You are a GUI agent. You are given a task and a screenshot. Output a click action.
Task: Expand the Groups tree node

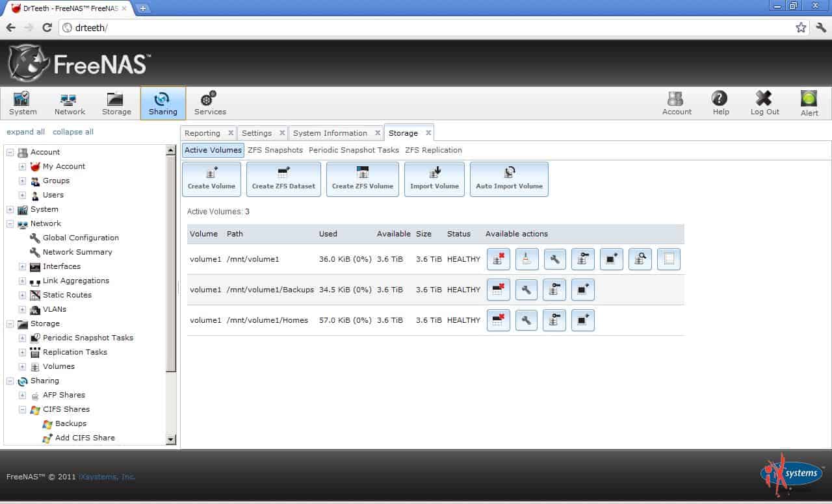click(x=22, y=181)
